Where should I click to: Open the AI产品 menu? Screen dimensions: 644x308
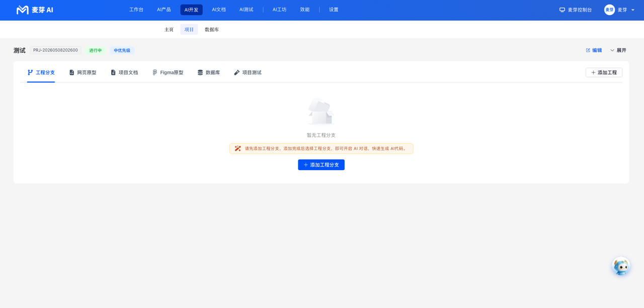click(164, 10)
